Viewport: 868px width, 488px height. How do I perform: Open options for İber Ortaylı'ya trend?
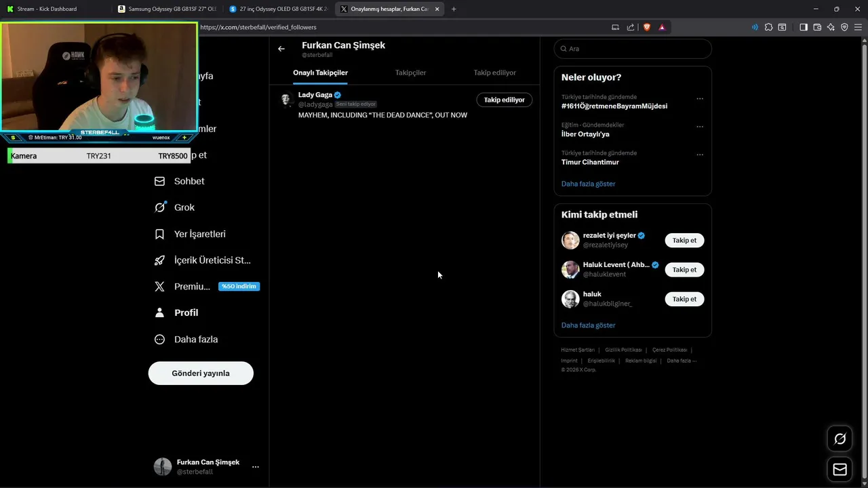[x=700, y=127]
